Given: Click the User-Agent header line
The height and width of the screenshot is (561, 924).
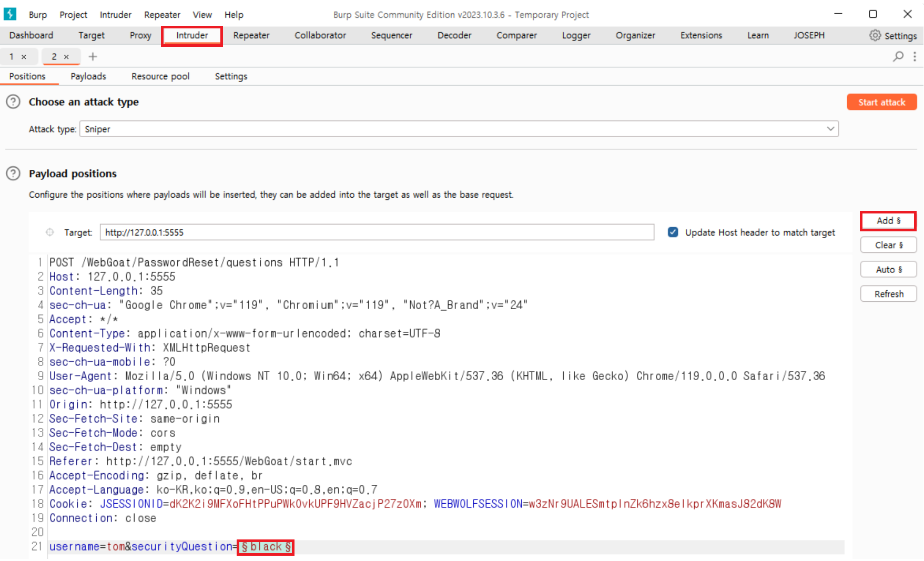Looking at the screenshot, I should pyautogui.click(x=437, y=376).
